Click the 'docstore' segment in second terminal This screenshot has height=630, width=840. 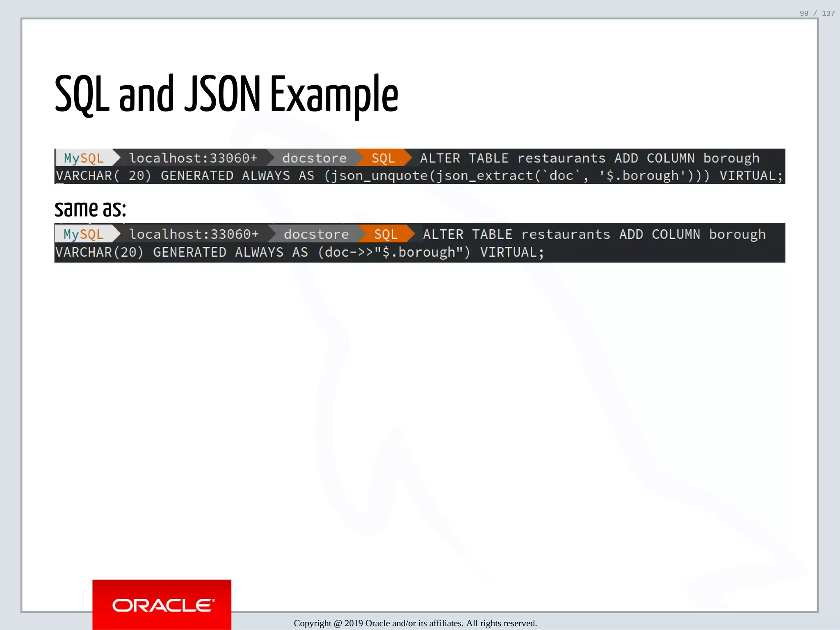(x=316, y=234)
